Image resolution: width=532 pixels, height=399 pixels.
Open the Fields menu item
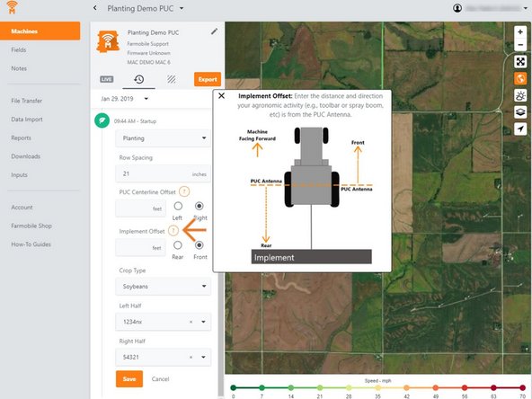tap(19, 50)
